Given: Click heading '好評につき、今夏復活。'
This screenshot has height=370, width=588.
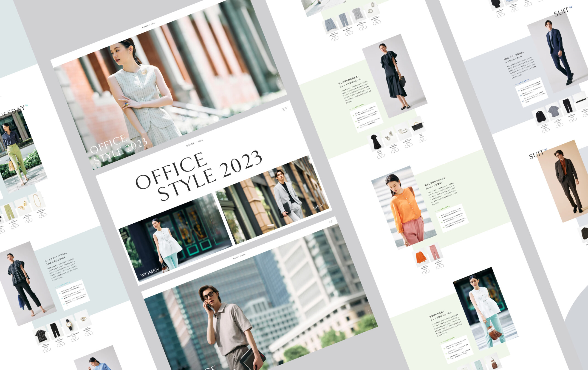Looking at the screenshot, I should click(x=514, y=56).
